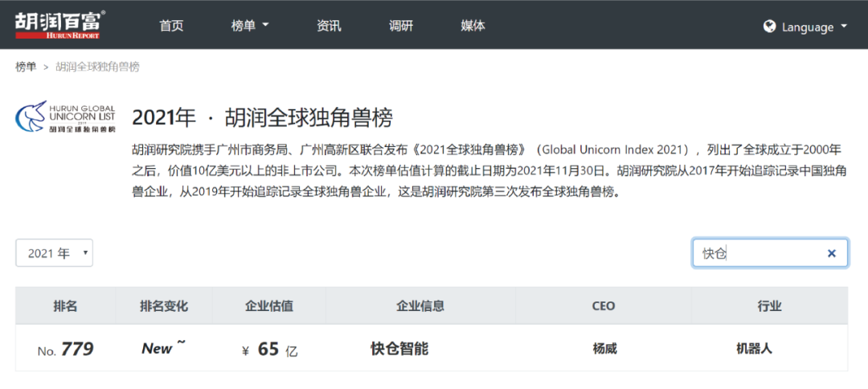Click the Hurun Global Unicorn List logo
Viewport: 868px width, 389px height.
point(65,118)
